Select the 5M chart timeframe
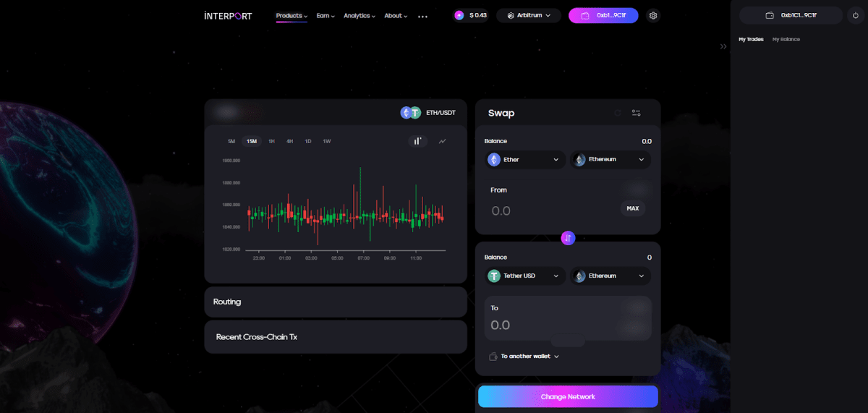Viewport: 868px width, 413px height. [x=231, y=141]
